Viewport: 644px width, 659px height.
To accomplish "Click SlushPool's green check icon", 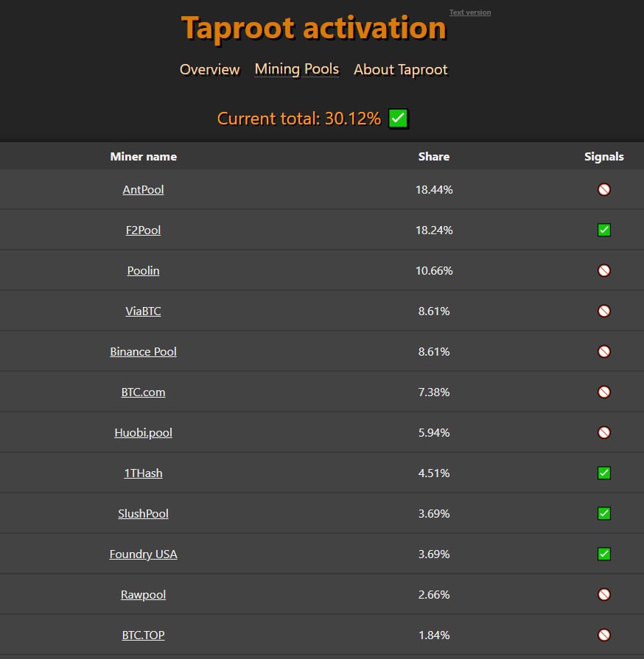I will coord(604,514).
